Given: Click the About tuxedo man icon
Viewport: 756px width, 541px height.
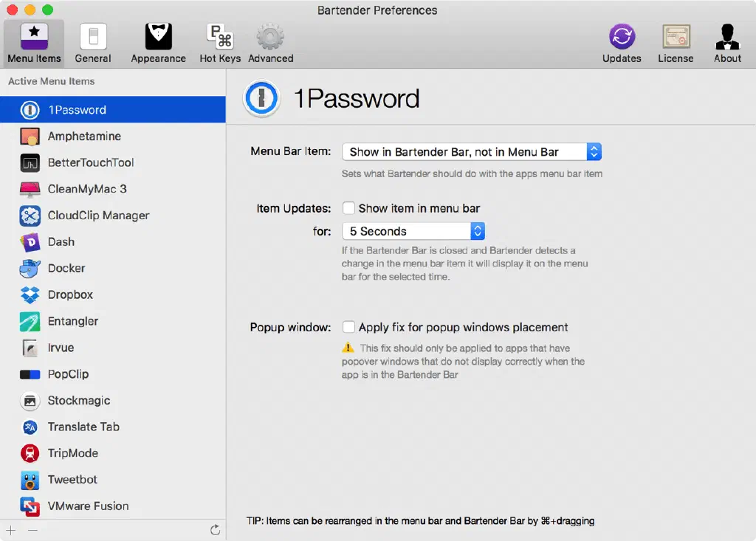Looking at the screenshot, I should click(727, 38).
